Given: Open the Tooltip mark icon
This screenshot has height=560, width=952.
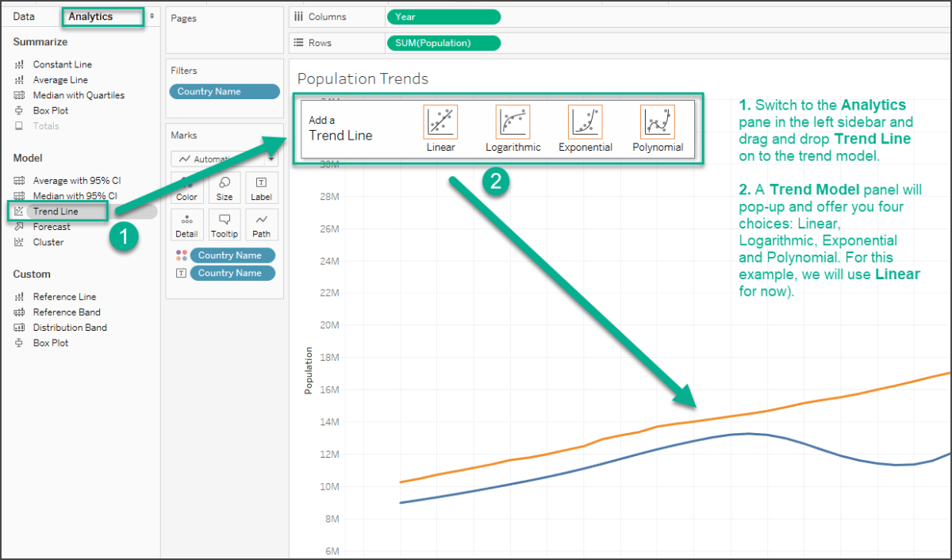Looking at the screenshot, I should click(x=225, y=224).
